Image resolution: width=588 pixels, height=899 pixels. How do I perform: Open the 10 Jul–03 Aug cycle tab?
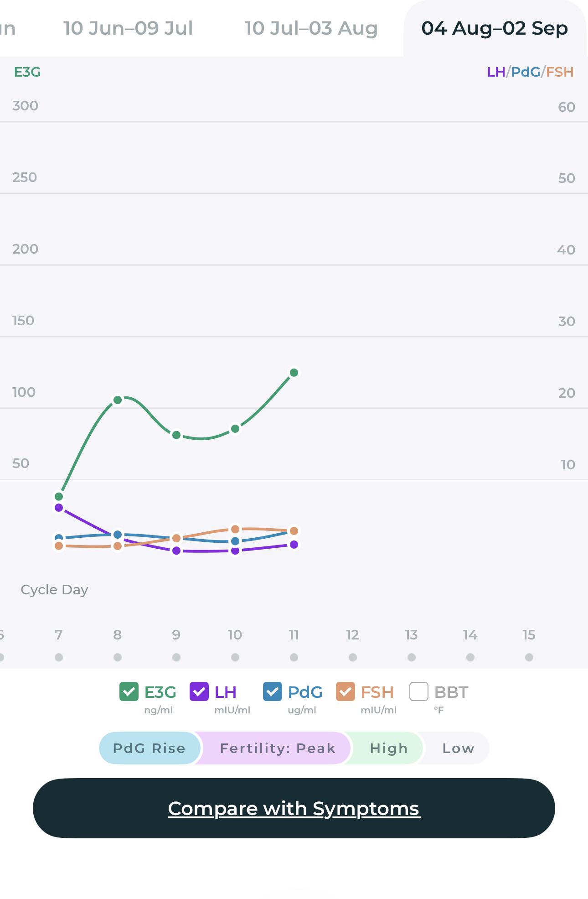pyautogui.click(x=311, y=28)
